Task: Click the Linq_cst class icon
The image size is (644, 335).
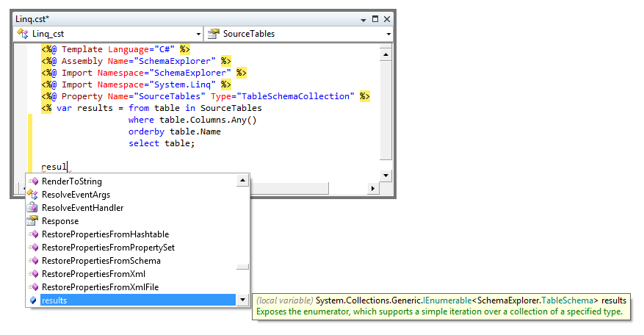Action: tap(23, 33)
